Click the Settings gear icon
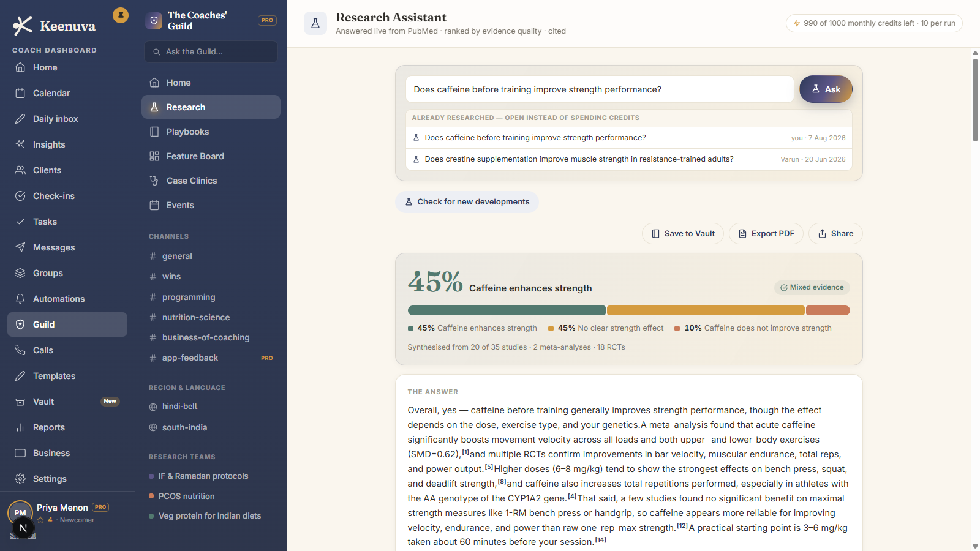The image size is (980, 551). 20,479
